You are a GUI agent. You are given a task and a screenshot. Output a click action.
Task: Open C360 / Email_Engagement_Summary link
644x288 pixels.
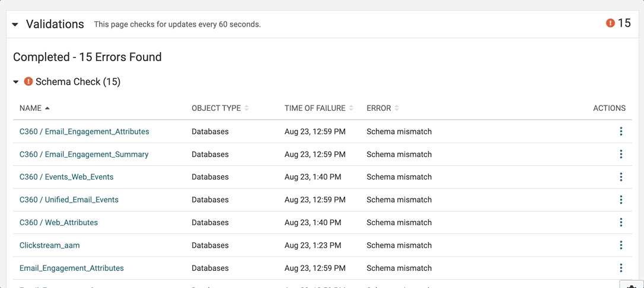pyautogui.click(x=84, y=154)
